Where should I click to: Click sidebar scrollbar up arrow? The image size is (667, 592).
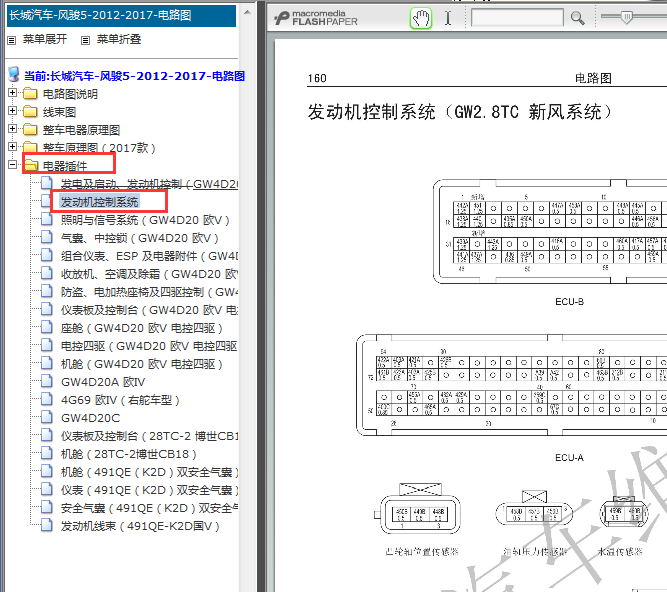pos(247,12)
